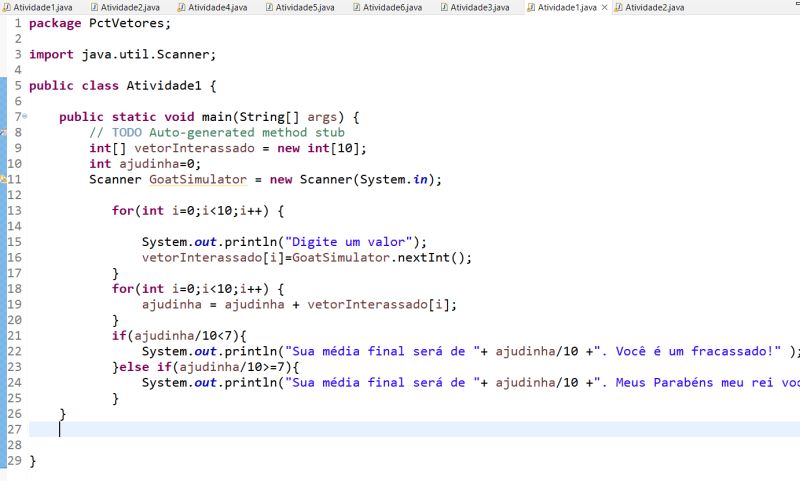Viewport: 800px width, 481px height.
Task: Click the if(ajudinha/10<7) condition on line 21
Action: pos(179,336)
